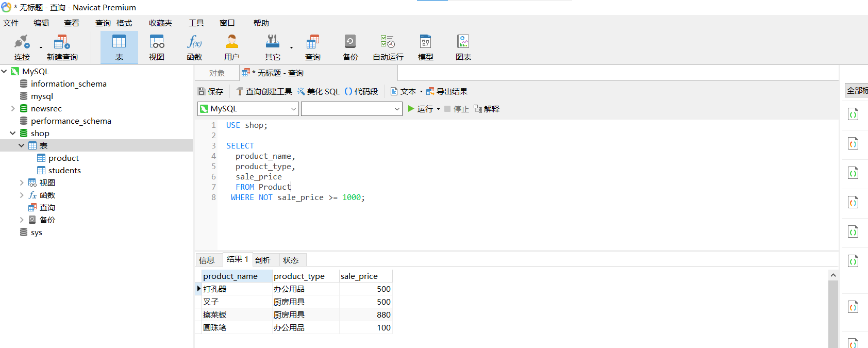Place cursor in the SQL editor line 8
The width and height of the screenshot is (868, 348).
pos(298,197)
